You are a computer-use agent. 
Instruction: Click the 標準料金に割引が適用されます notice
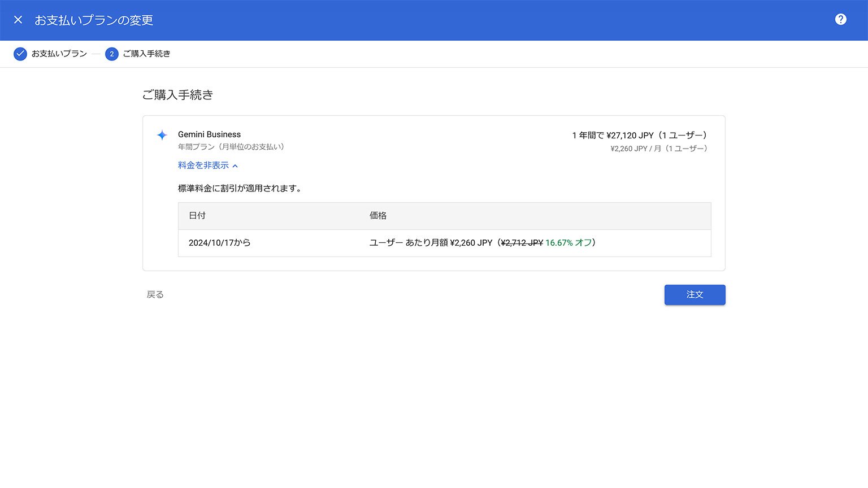click(241, 189)
